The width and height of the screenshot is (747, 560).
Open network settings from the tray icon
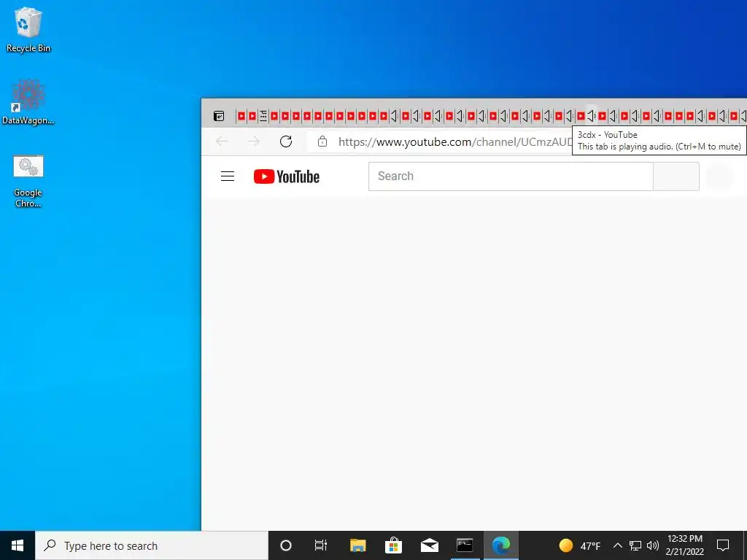coord(635,545)
